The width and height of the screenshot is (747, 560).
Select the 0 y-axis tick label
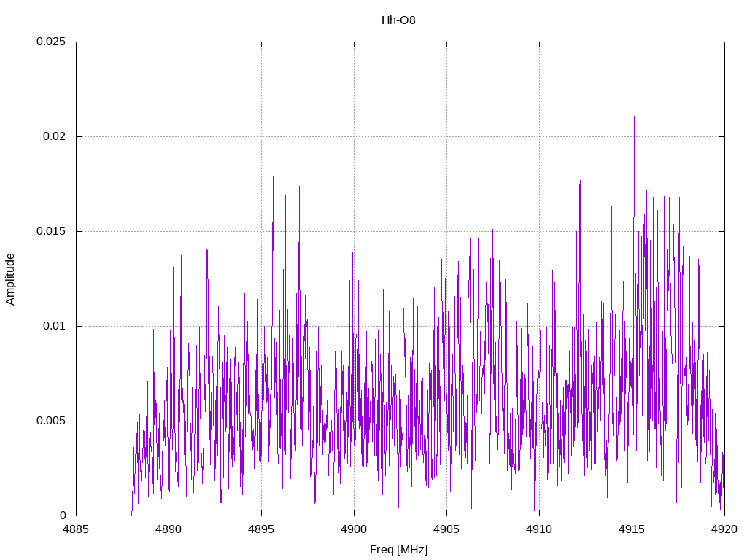pyautogui.click(x=63, y=516)
